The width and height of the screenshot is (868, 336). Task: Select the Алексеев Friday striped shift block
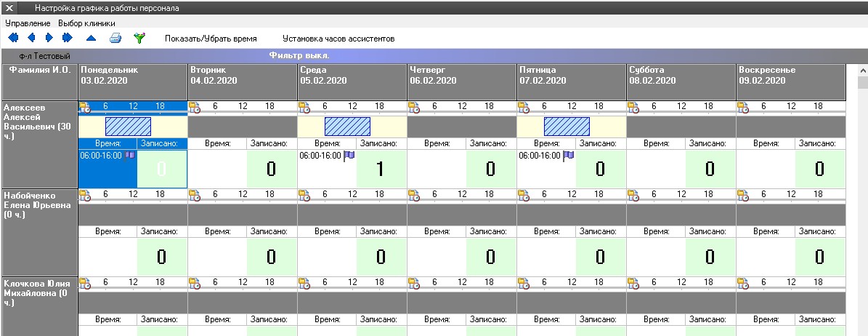pyautogui.click(x=567, y=127)
